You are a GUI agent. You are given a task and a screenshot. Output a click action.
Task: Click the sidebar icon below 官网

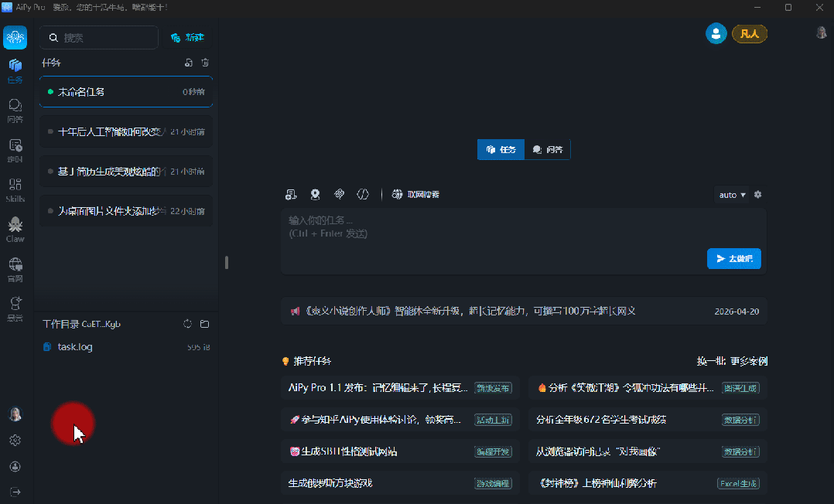click(15, 309)
